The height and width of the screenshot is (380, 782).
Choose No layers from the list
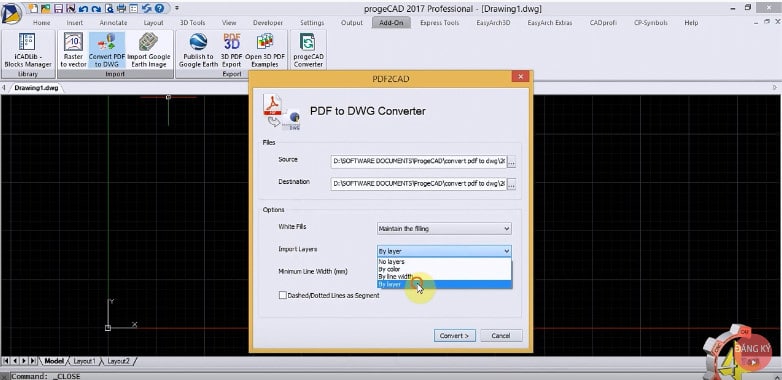(x=444, y=262)
